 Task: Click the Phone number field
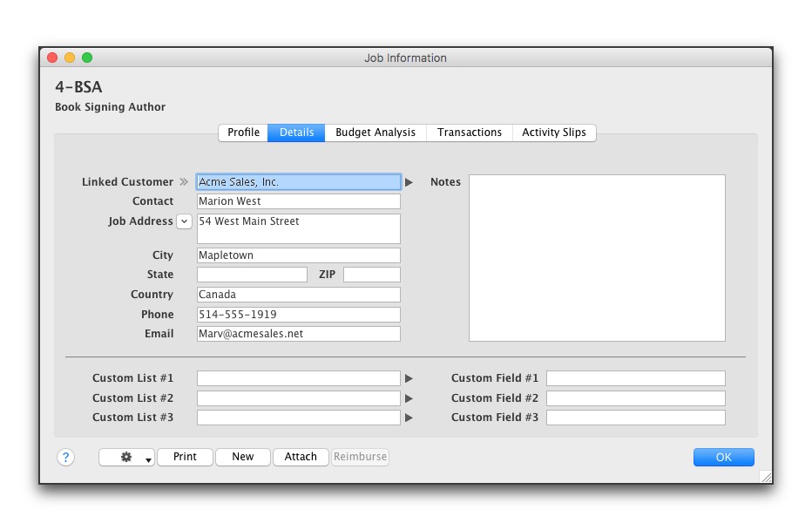click(x=299, y=315)
